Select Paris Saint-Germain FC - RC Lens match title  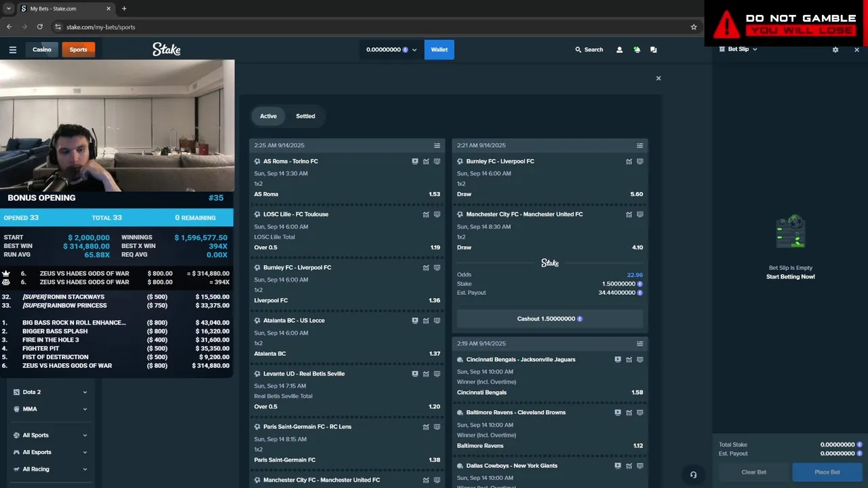tap(307, 427)
